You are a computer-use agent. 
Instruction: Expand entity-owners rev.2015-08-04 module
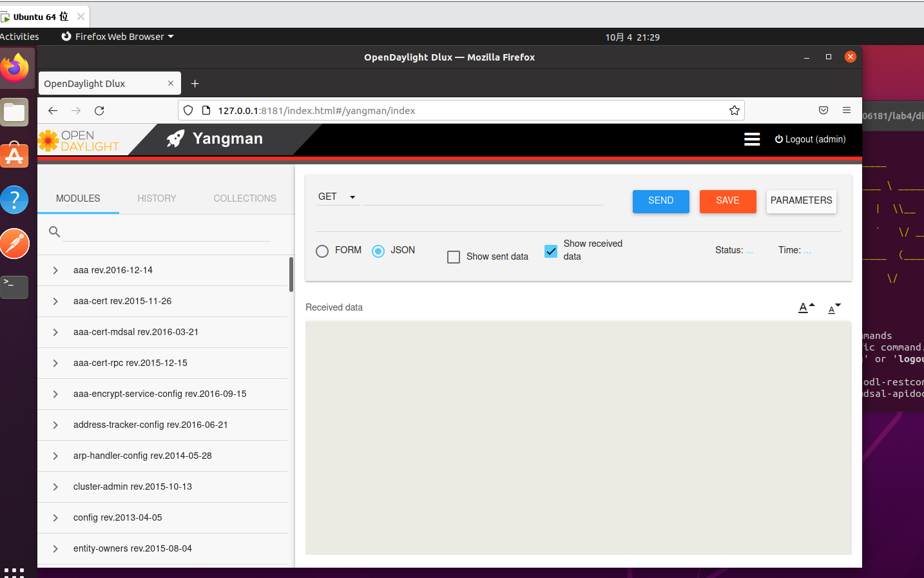pyautogui.click(x=55, y=549)
